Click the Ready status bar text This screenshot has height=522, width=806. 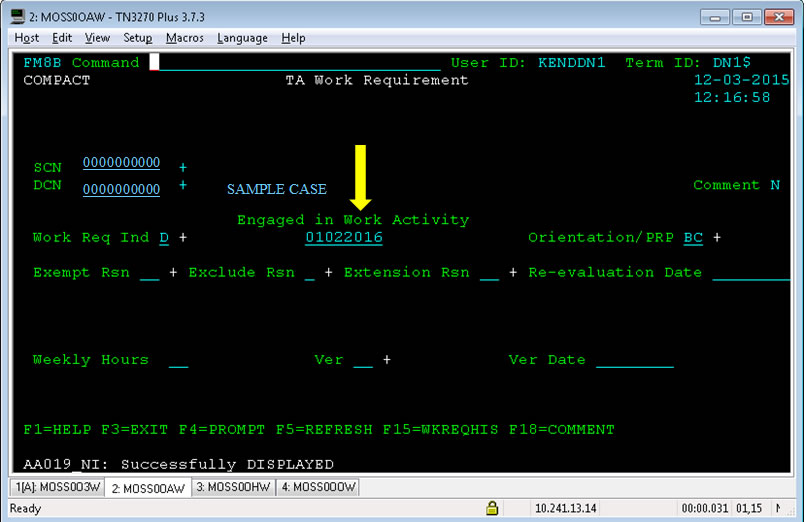click(25, 509)
